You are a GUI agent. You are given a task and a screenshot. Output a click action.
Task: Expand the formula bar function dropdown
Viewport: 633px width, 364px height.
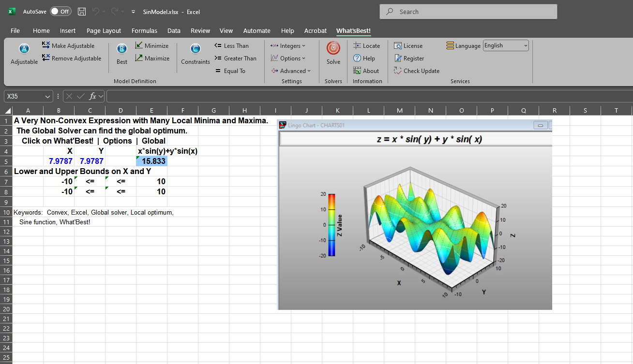click(101, 96)
